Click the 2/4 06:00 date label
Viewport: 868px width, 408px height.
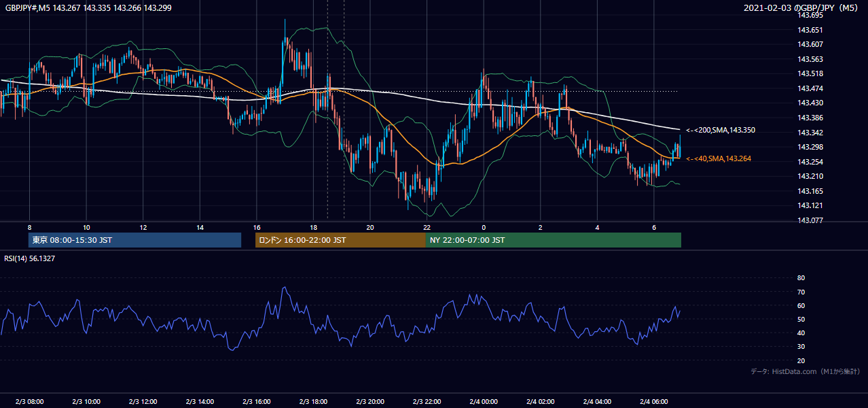654,402
